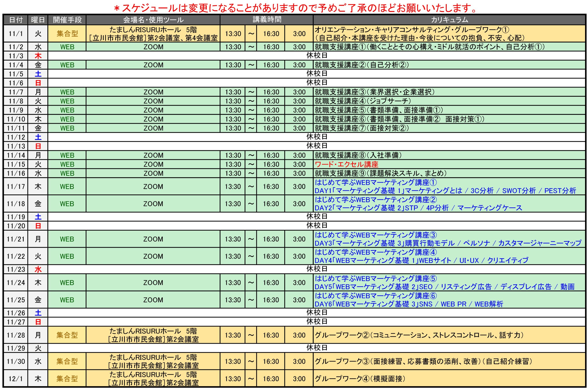This screenshot has height=390, width=588.
Task: Click はじめて学ぶWEBマーケティング講座③
Action: point(376,235)
